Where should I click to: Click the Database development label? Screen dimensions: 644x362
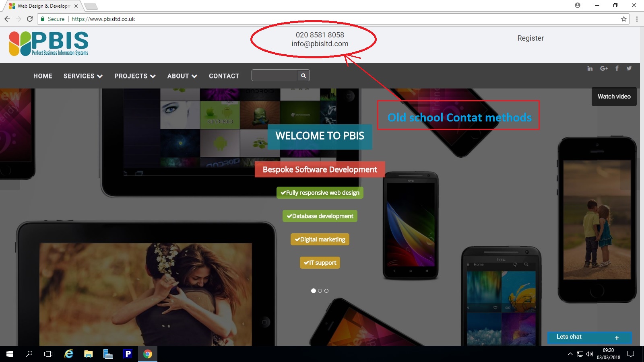pyautogui.click(x=320, y=216)
